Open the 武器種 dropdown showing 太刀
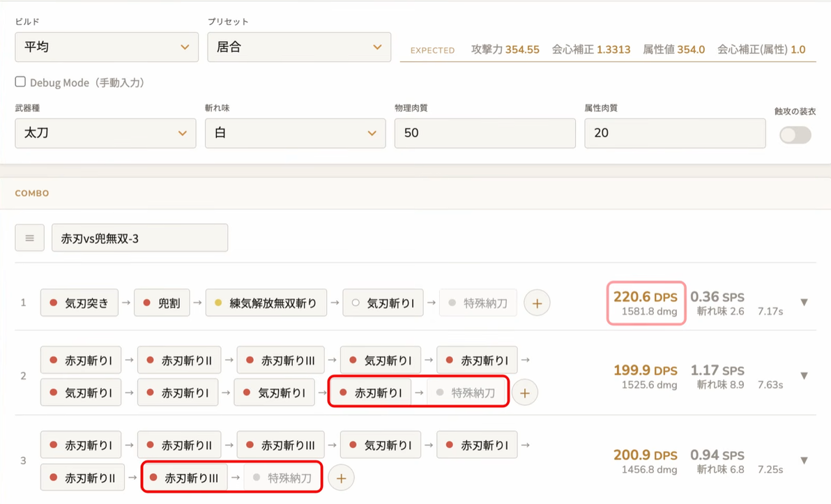 click(x=105, y=133)
